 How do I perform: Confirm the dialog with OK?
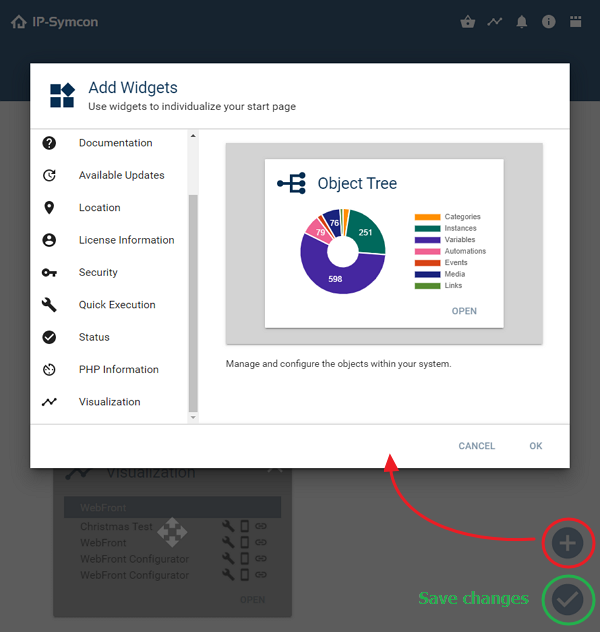(x=536, y=446)
